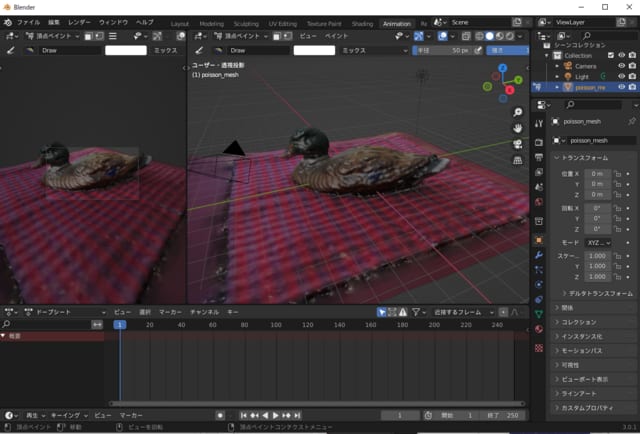Click the auto-keying record button

tap(220, 415)
